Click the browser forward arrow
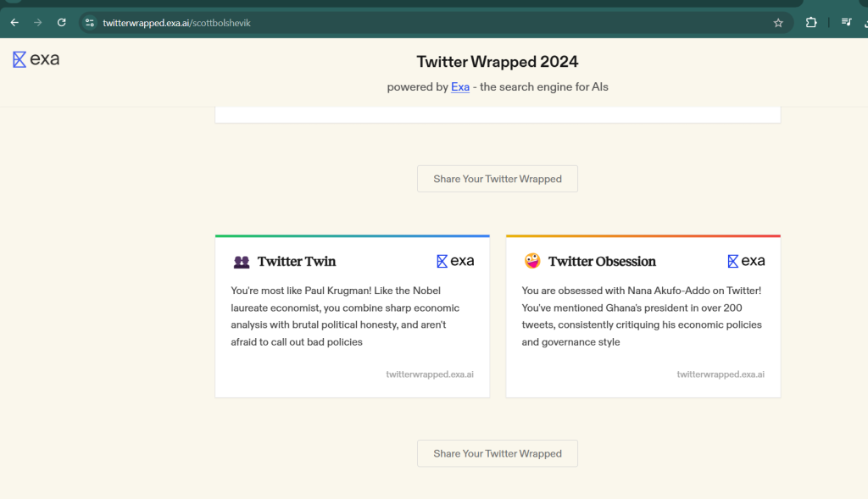The width and height of the screenshot is (868, 499). coord(37,23)
